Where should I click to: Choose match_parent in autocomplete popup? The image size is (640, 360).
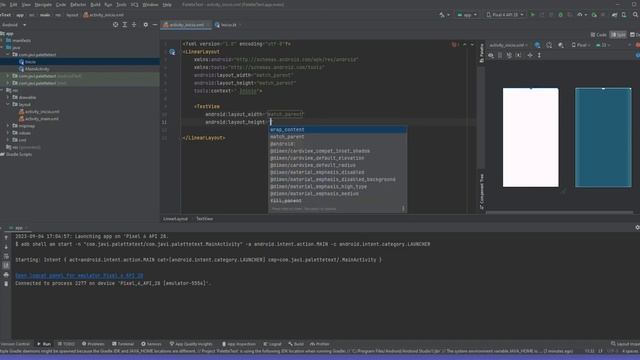pos(338,137)
